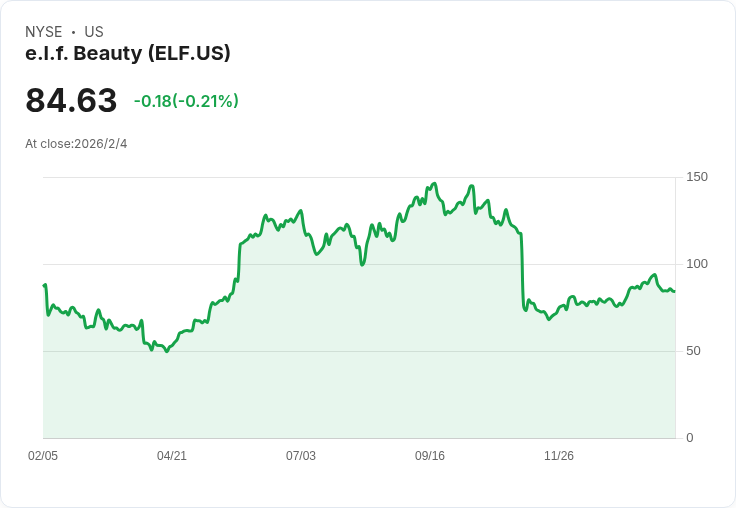
Task: Select the 11/26 date label
Action: point(559,456)
